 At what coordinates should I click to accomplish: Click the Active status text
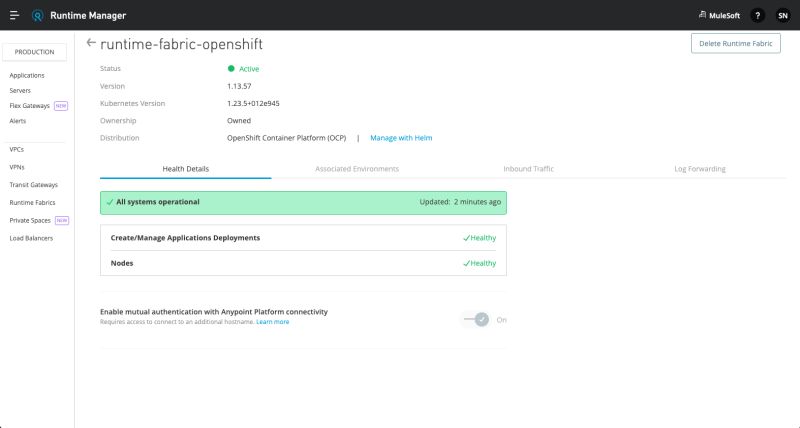pyautogui.click(x=249, y=69)
